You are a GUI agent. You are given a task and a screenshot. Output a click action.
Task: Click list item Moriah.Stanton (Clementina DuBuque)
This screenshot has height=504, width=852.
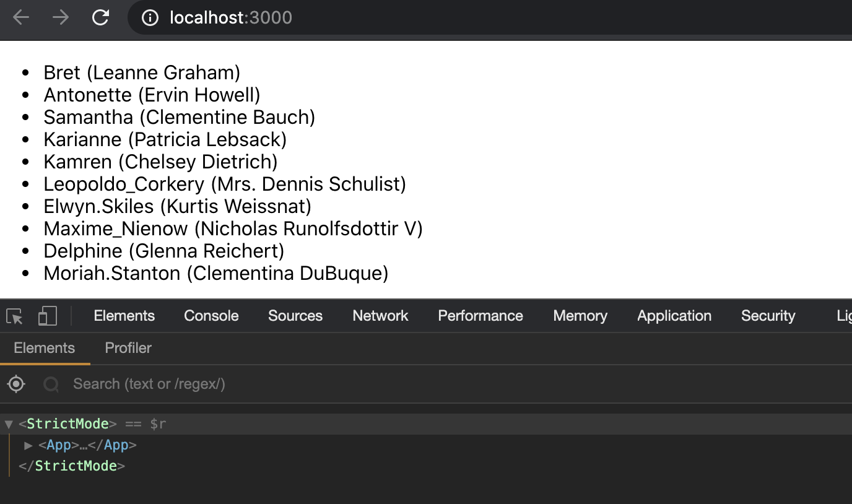click(216, 274)
